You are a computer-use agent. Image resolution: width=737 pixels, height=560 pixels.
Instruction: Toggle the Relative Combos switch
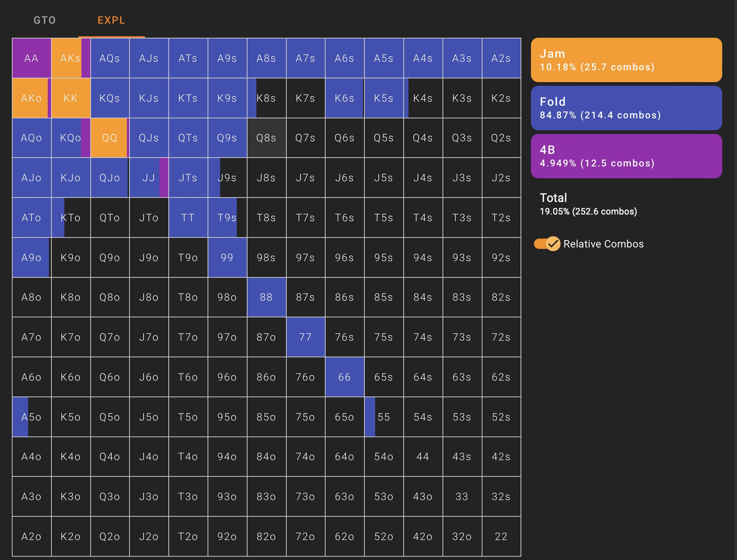coord(547,244)
